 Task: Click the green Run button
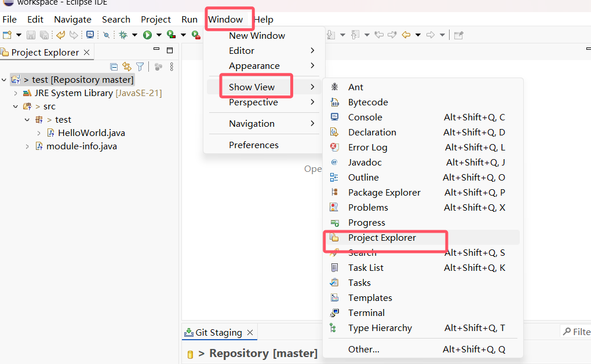click(147, 35)
